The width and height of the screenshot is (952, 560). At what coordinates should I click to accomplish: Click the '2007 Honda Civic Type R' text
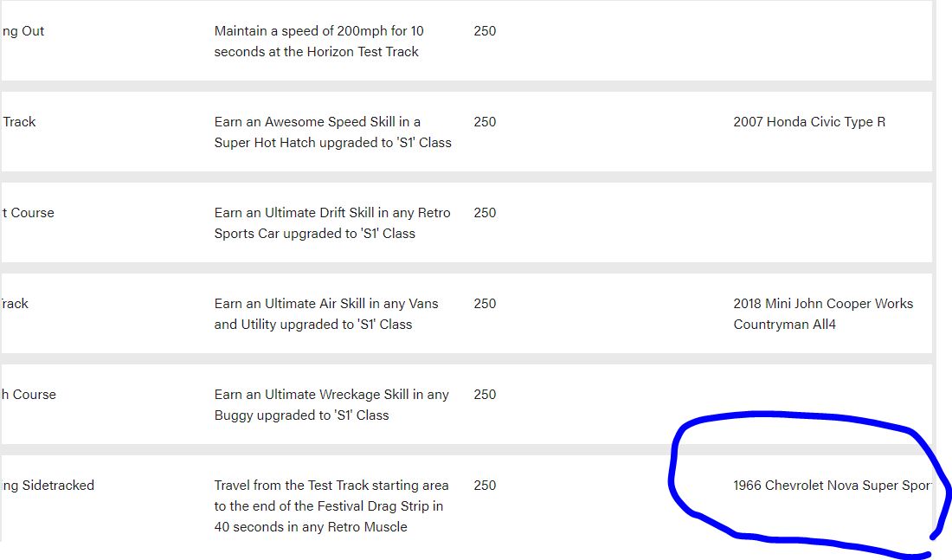tap(808, 121)
